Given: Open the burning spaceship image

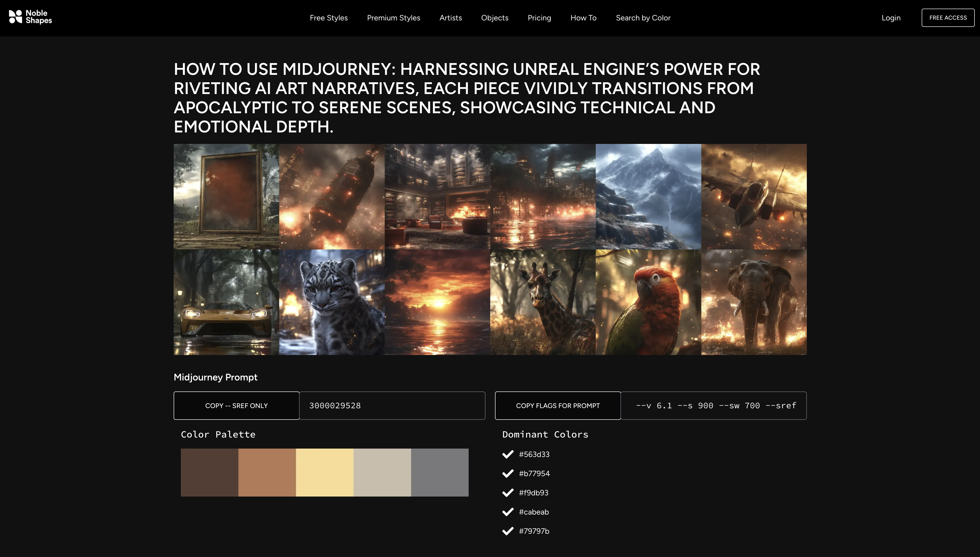Looking at the screenshot, I should tap(332, 197).
